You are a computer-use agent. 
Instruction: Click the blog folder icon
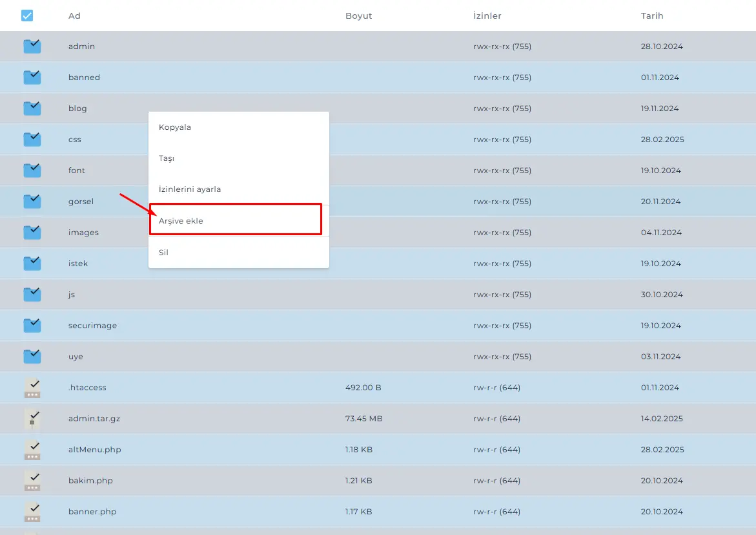(32, 108)
